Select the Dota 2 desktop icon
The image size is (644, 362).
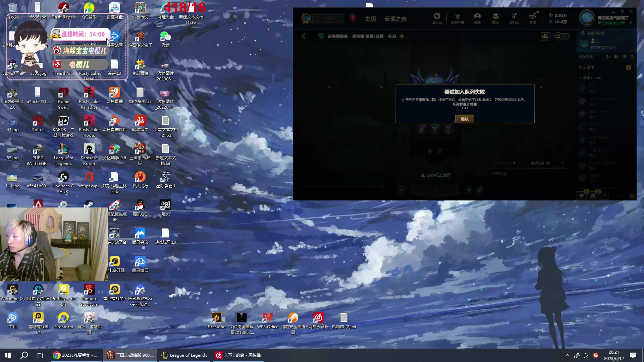[38, 123]
